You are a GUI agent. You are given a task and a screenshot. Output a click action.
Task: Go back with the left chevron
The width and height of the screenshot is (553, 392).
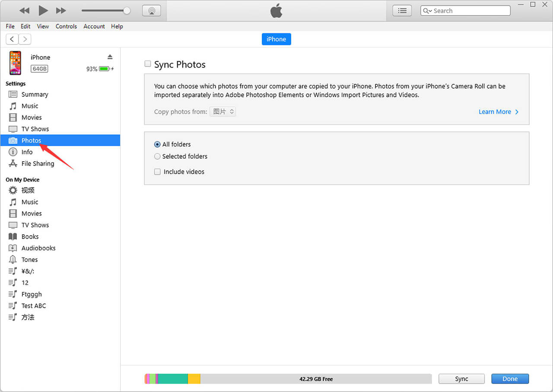12,39
